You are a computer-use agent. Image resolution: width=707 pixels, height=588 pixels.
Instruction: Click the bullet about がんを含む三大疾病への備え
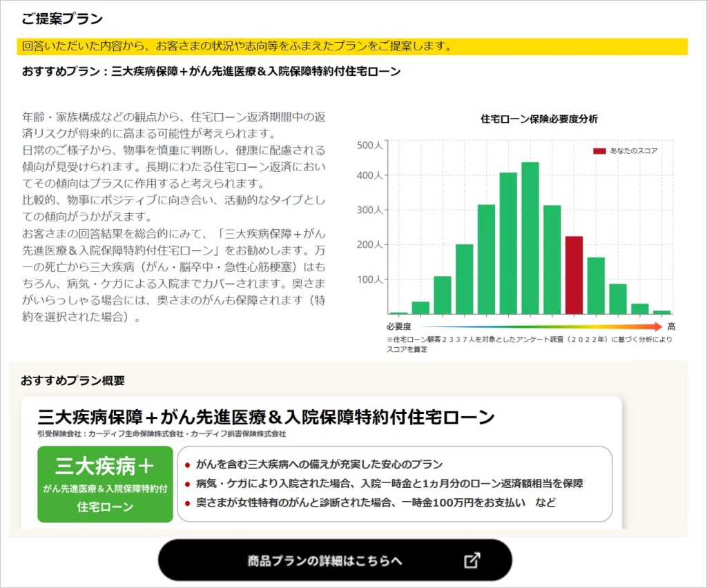tap(319, 464)
